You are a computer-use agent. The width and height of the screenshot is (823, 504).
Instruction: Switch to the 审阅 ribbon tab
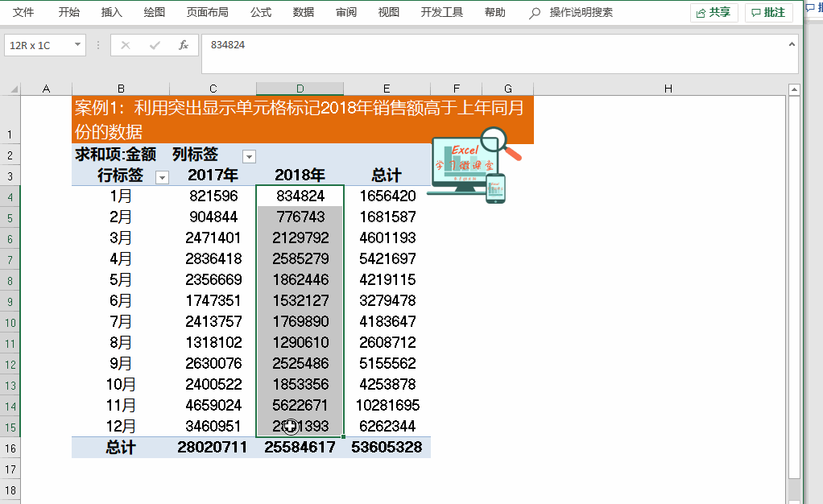click(346, 13)
